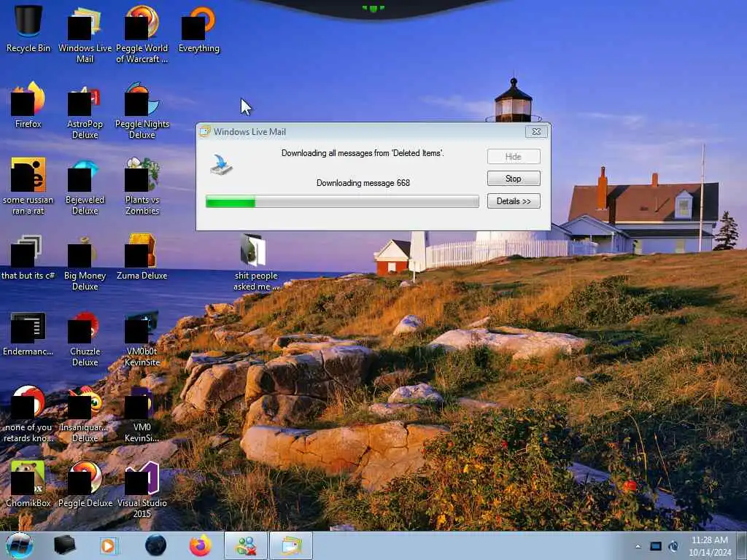The height and width of the screenshot is (560, 747).
Task: Select the Zuma Deluxe icon
Action: 142,257
